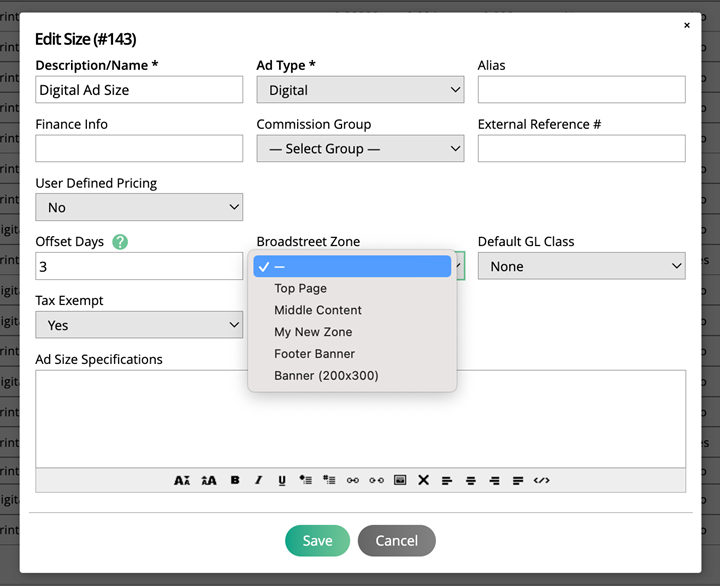Image resolution: width=720 pixels, height=586 pixels.
Task: Toggle bold formatting in editor toolbar
Action: coord(235,480)
